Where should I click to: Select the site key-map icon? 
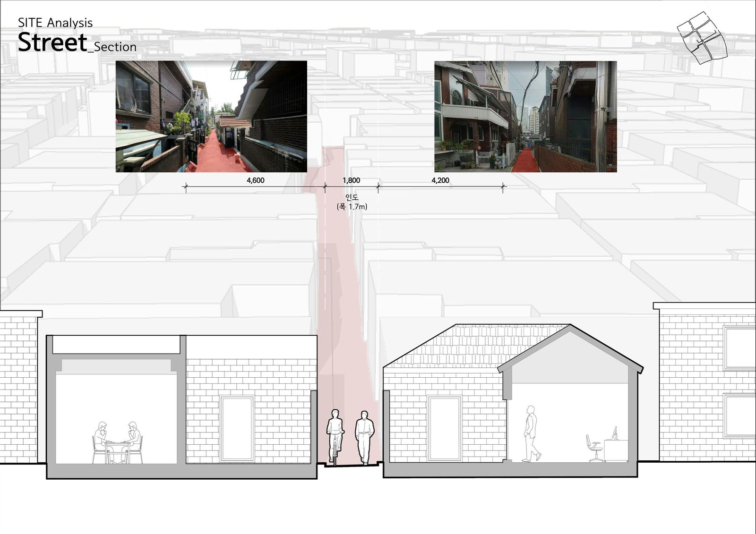(x=702, y=37)
